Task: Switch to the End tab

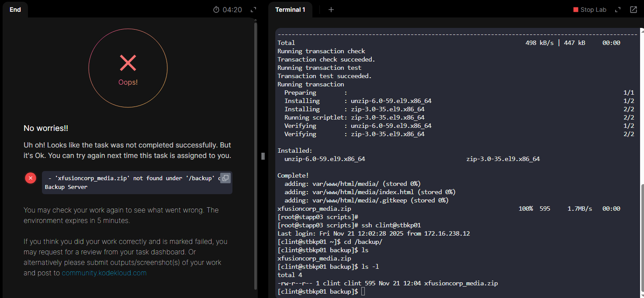Action: pyautogui.click(x=15, y=10)
